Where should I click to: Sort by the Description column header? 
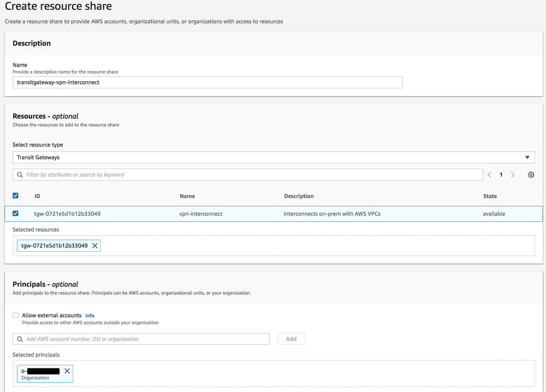[299, 196]
